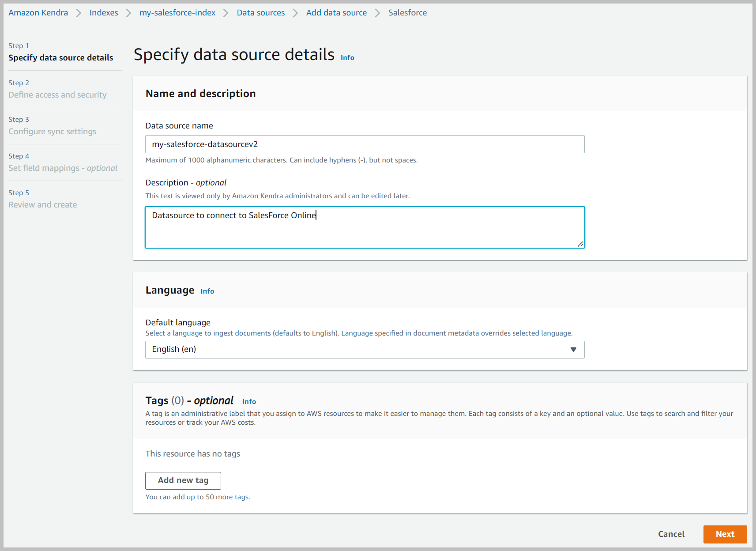Select Step 5 Review and create

click(x=42, y=205)
